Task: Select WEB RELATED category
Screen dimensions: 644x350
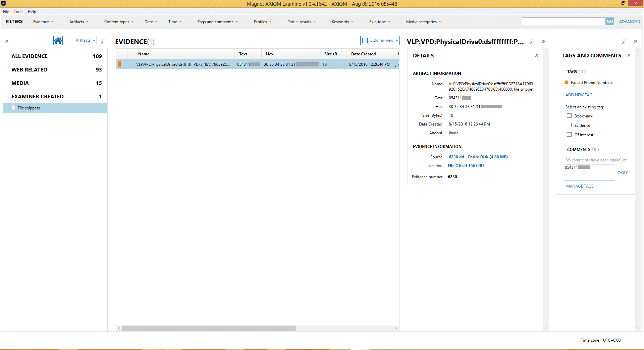Action: click(55, 69)
